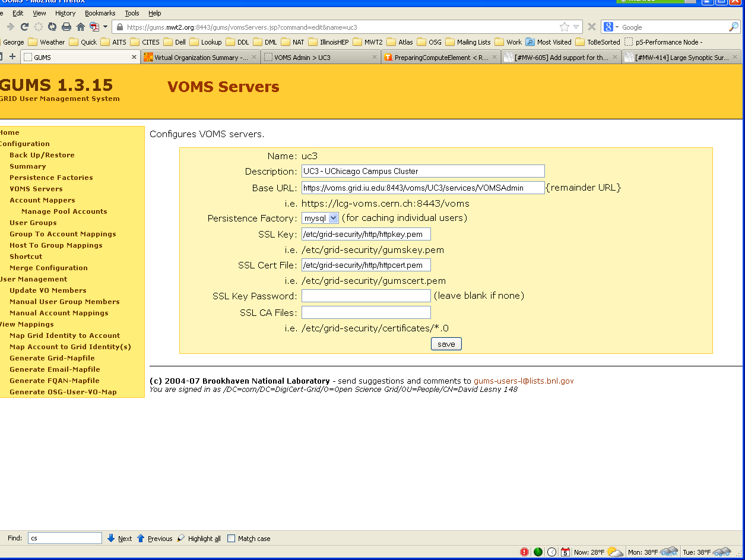Open the Generate Grid-Mapfile link

[52, 358]
